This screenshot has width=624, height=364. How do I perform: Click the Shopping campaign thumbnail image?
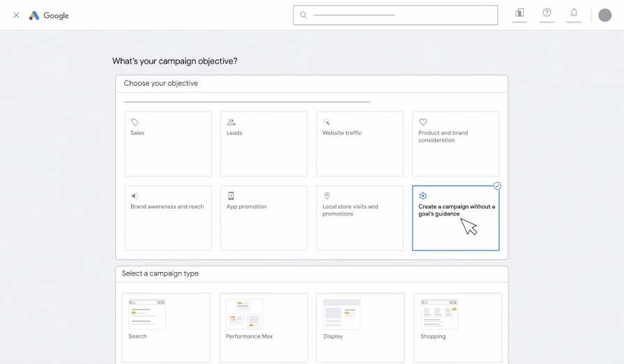pos(439,314)
